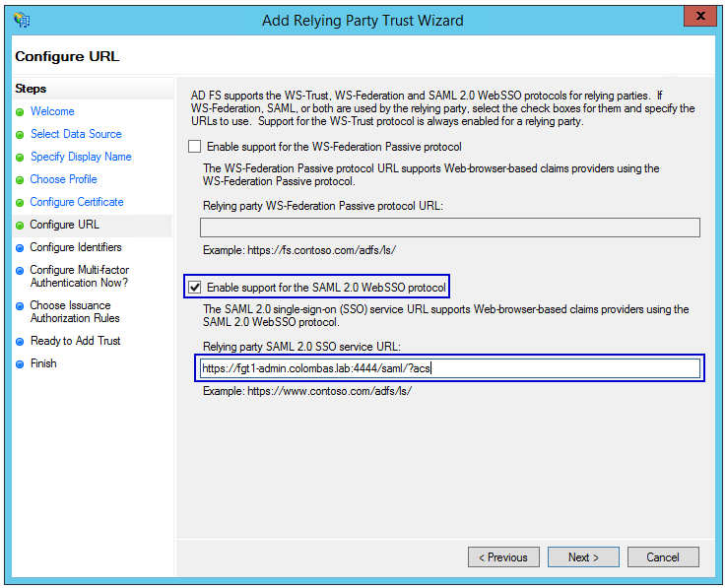Click the blue bullet next to Finish
726x588 pixels.
(x=20, y=364)
